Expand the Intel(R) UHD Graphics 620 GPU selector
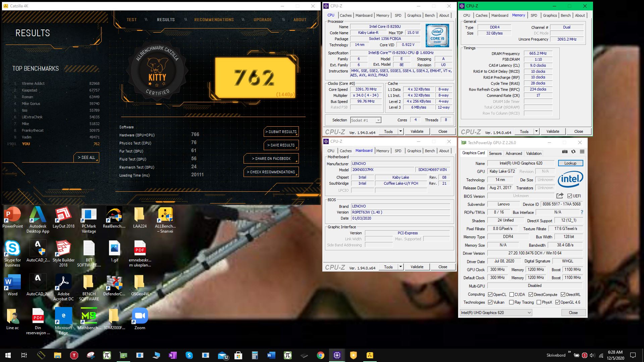The height and width of the screenshot is (362, 644). pyautogui.click(x=496, y=313)
